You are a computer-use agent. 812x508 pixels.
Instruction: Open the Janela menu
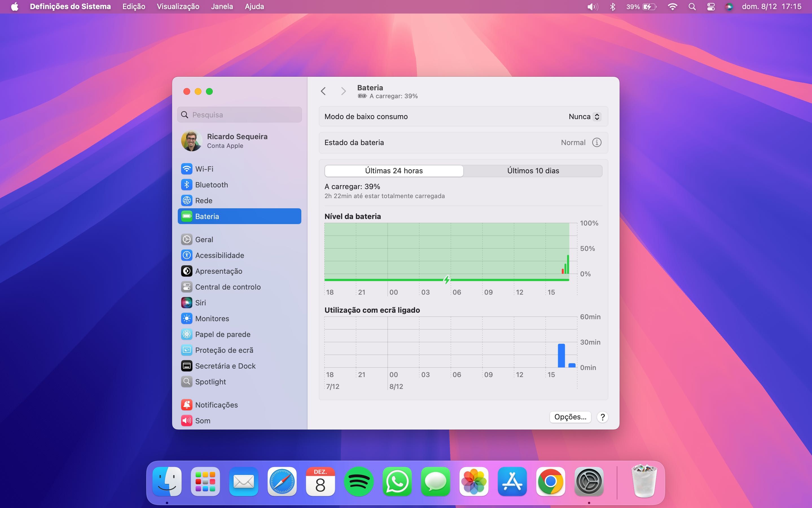coord(222,6)
